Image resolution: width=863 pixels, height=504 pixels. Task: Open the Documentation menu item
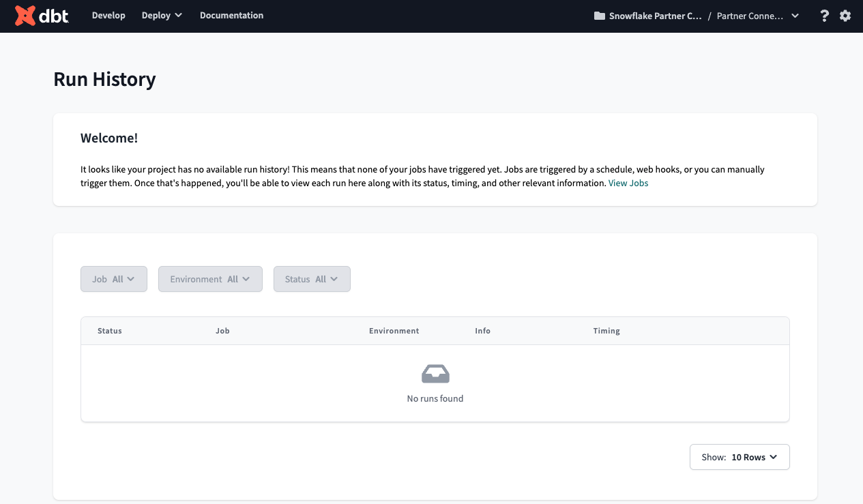[231, 16]
